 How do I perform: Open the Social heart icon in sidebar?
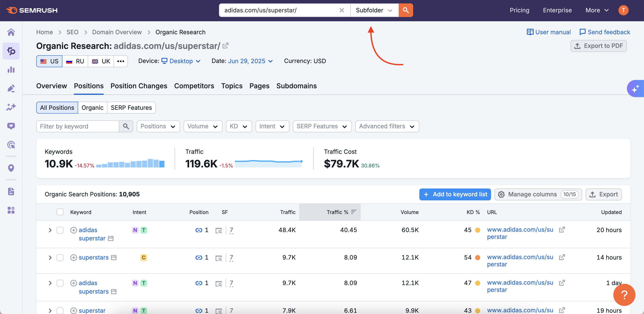[x=11, y=126]
